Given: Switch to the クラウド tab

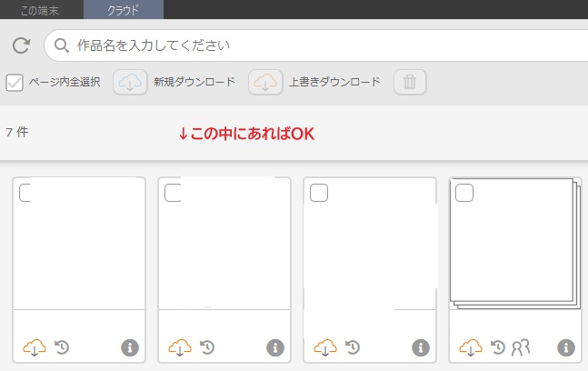Looking at the screenshot, I should pos(124,10).
